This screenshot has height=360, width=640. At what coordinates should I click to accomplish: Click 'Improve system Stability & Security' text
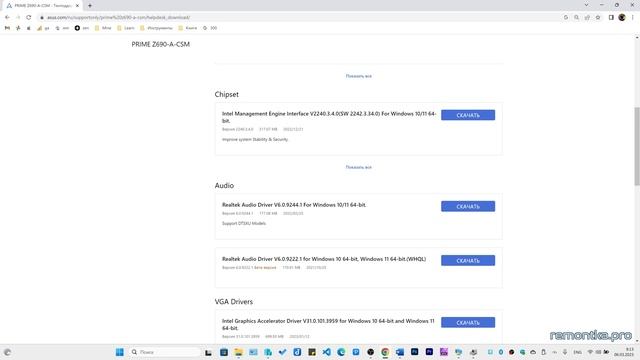pyautogui.click(x=255, y=140)
